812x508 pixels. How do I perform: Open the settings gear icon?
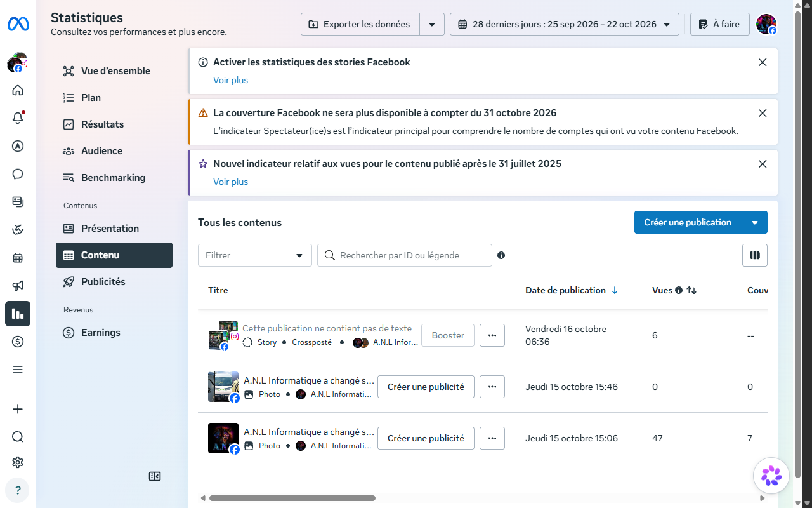[x=18, y=462]
